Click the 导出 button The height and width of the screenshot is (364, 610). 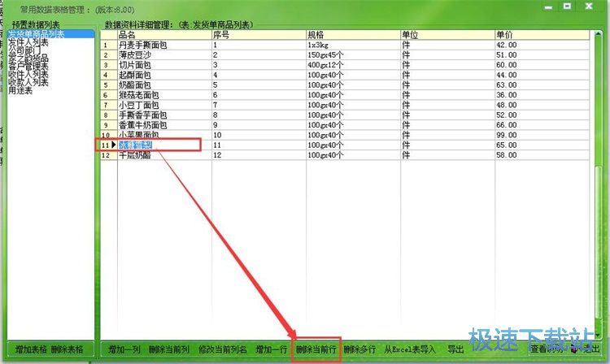[x=455, y=349]
